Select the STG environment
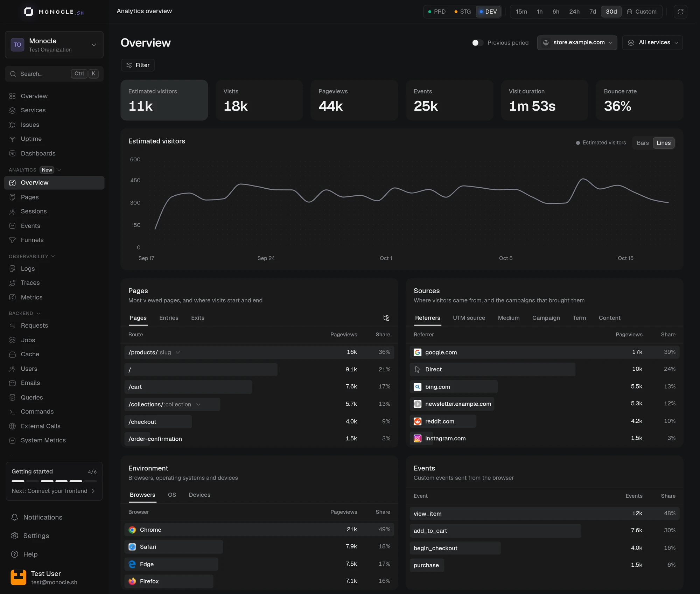The width and height of the screenshot is (700, 594). [x=462, y=12]
